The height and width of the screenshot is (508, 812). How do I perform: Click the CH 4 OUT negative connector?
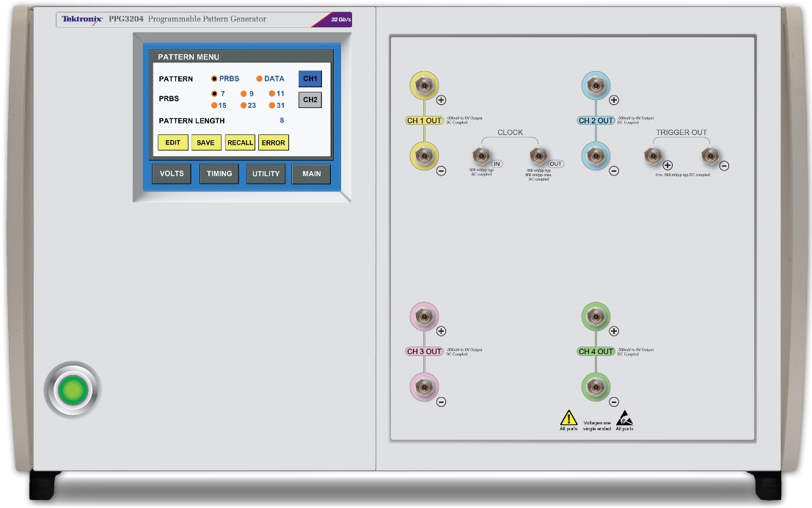(x=595, y=386)
